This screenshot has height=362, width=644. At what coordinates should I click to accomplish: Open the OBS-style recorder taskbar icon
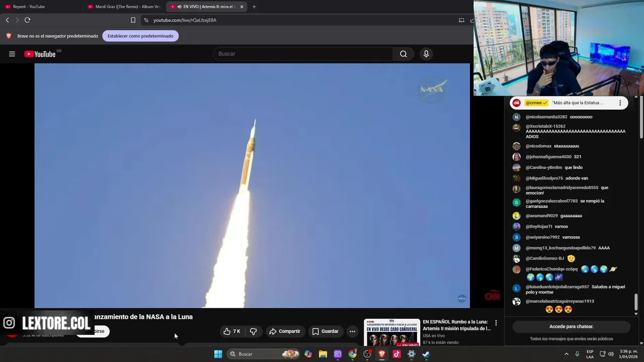point(367,354)
